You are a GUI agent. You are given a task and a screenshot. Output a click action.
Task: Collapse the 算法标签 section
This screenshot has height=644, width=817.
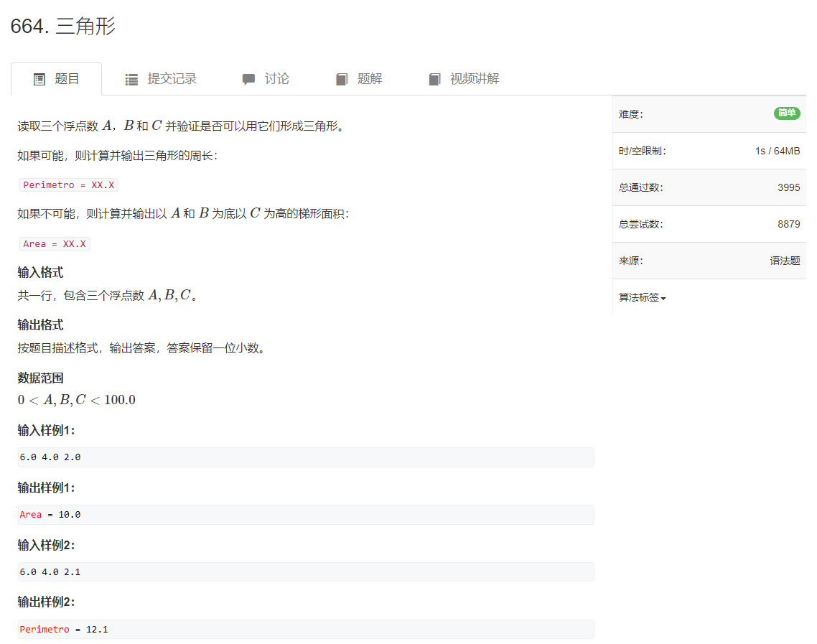[x=643, y=297]
